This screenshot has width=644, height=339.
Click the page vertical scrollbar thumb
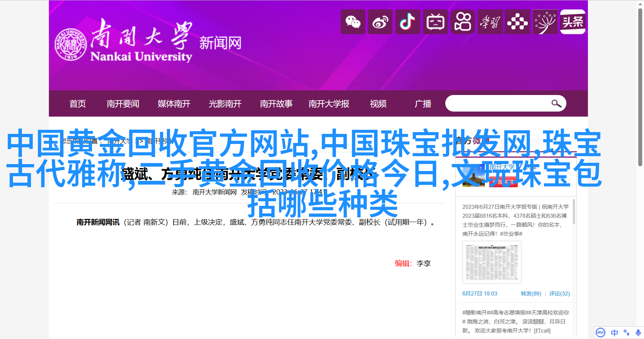tap(640, 87)
